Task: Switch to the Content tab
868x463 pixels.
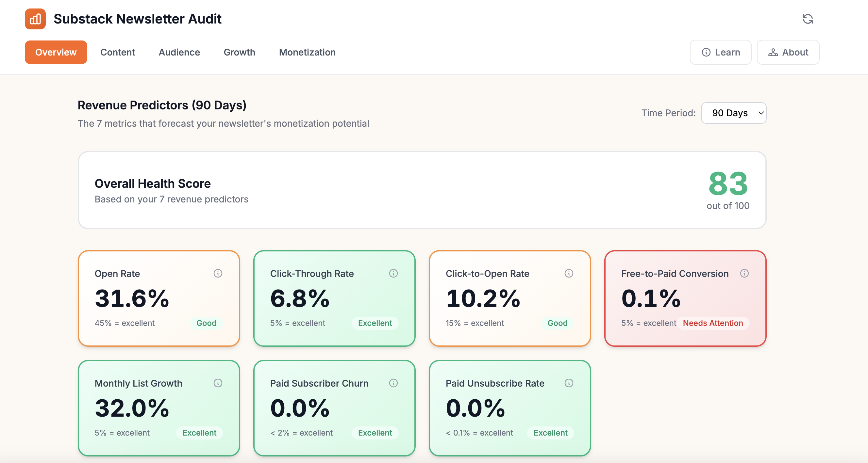Action: click(118, 52)
